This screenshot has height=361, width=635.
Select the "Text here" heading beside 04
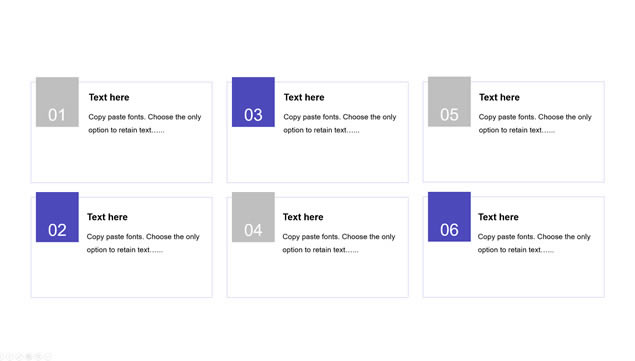tap(303, 217)
